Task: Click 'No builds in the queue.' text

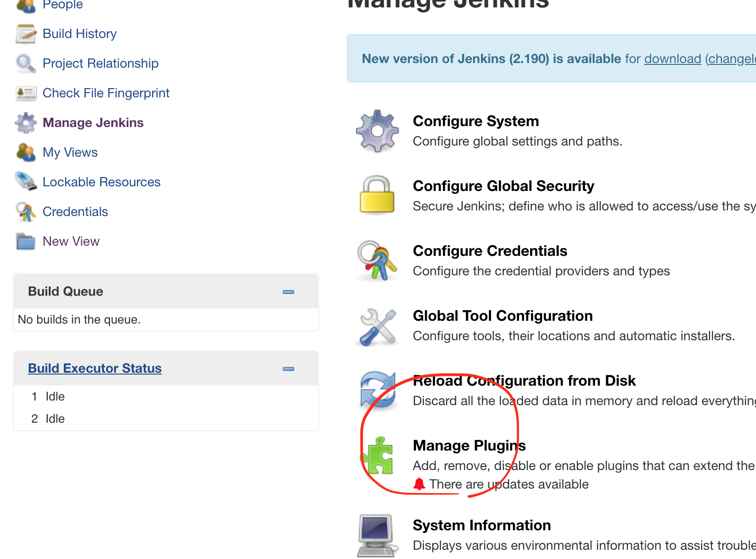Action: tap(79, 320)
